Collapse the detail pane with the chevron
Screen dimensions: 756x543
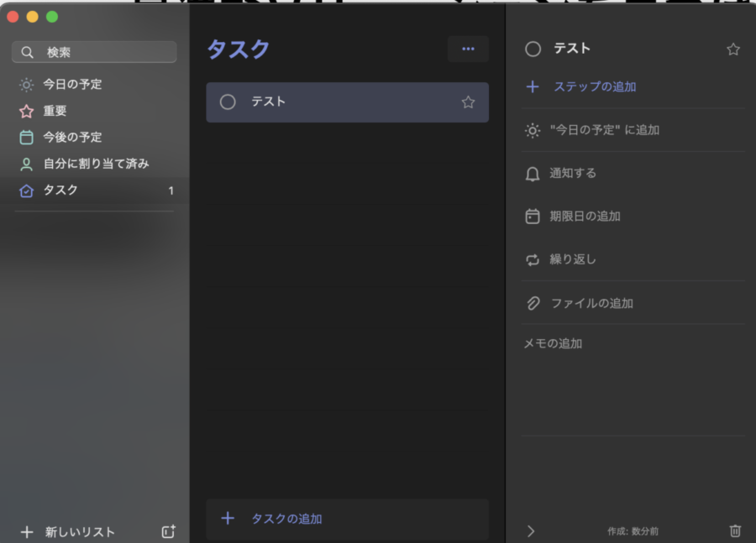(532, 531)
